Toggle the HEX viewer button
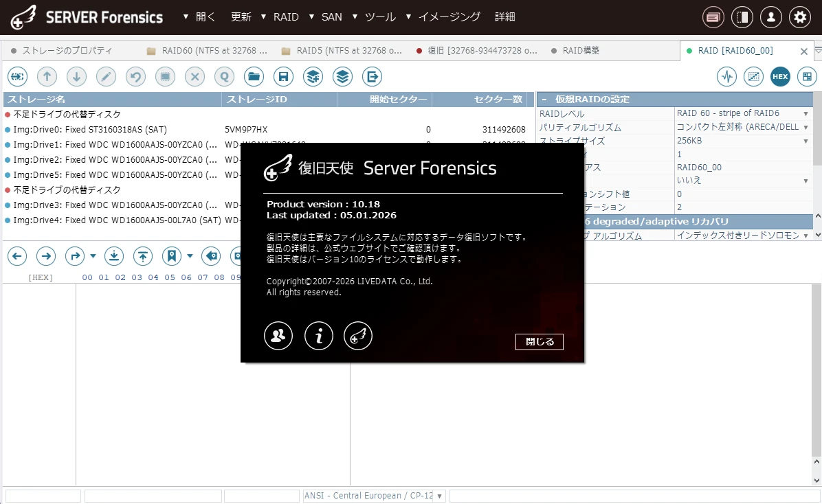This screenshot has width=822, height=504. tap(780, 76)
